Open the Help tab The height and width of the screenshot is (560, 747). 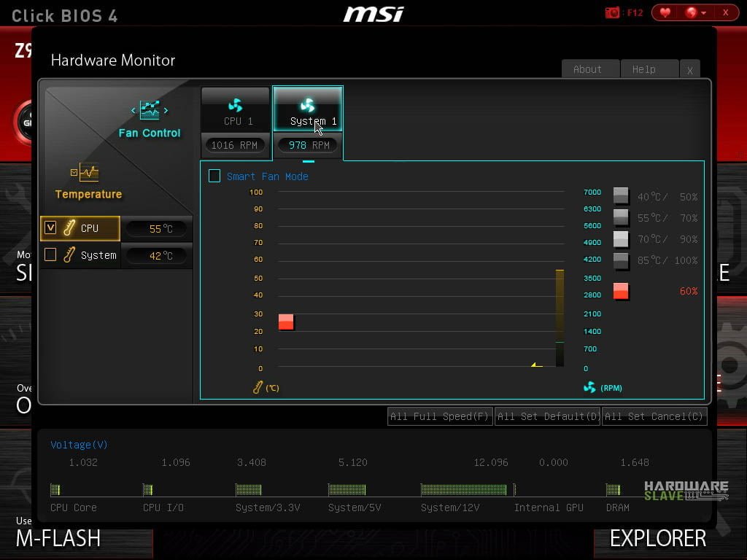pos(649,69)
